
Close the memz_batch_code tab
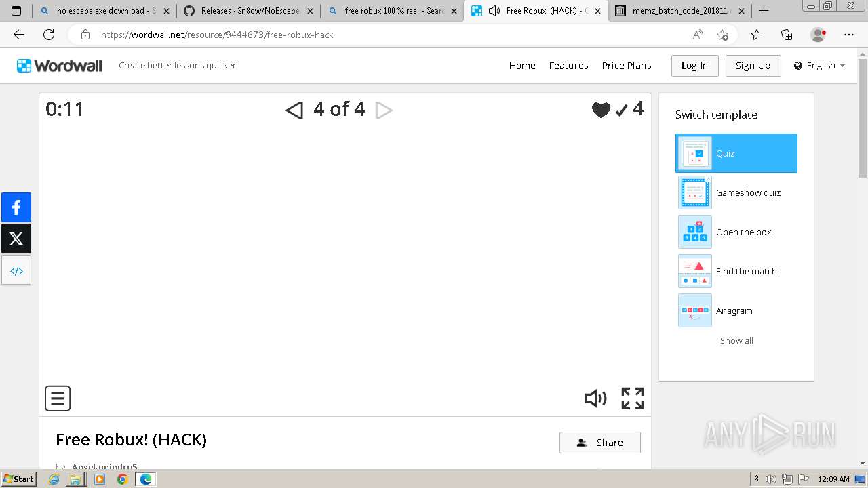click(741, 11)
